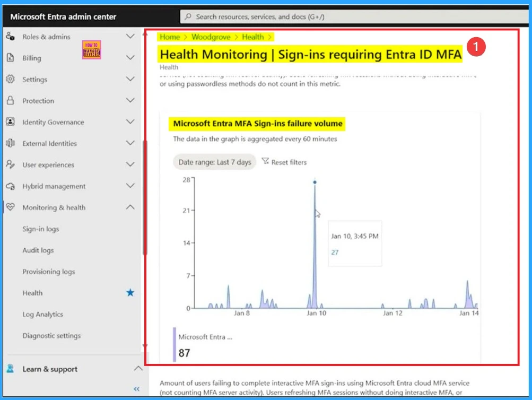
Task: Click the External Identities icon
Action: [10, 143]
